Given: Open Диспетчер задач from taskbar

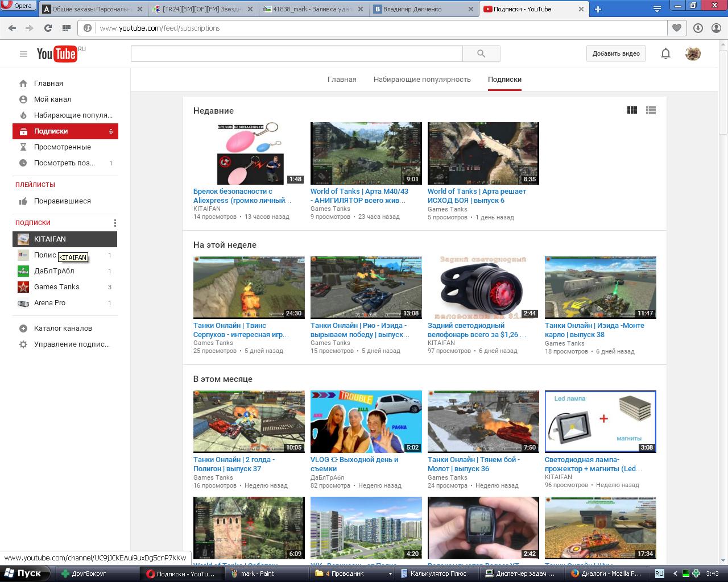Looking at the screenshot, I should pos(523,573).
